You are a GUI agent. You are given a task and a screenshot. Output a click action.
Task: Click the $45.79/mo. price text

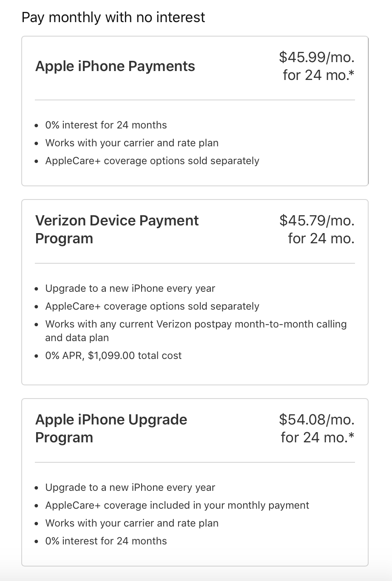[x=317, y=220]
